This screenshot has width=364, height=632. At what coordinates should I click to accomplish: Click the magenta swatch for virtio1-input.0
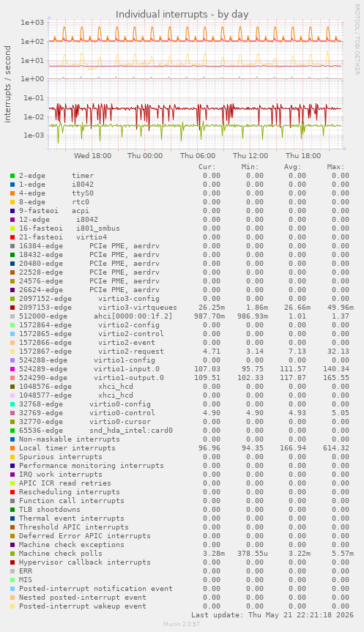(x=12, y=369)
